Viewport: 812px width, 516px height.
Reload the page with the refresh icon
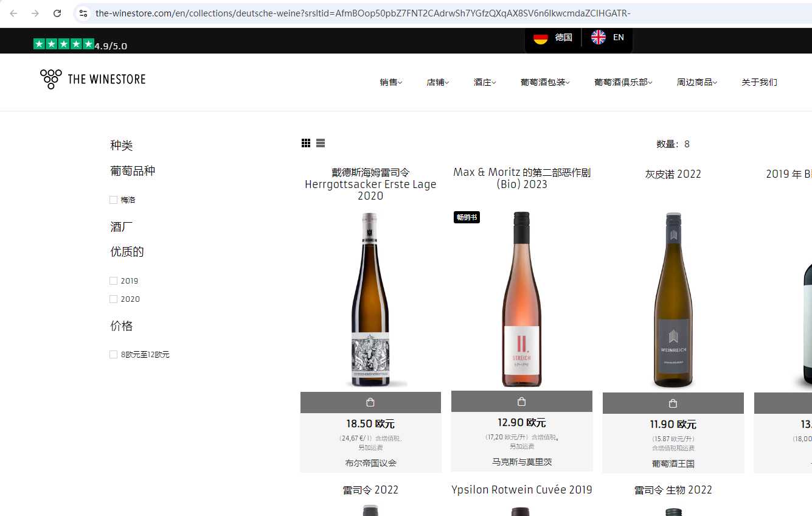[57, 13]
